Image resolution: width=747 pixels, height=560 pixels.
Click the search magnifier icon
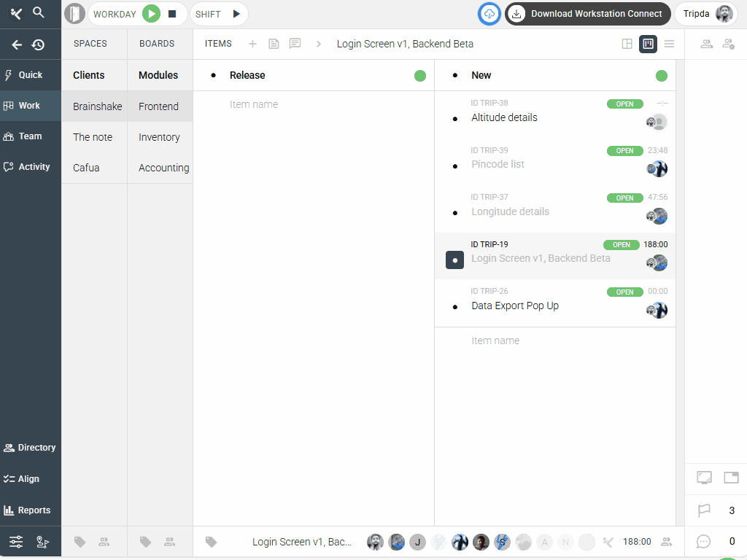click(x=39, y=13)
